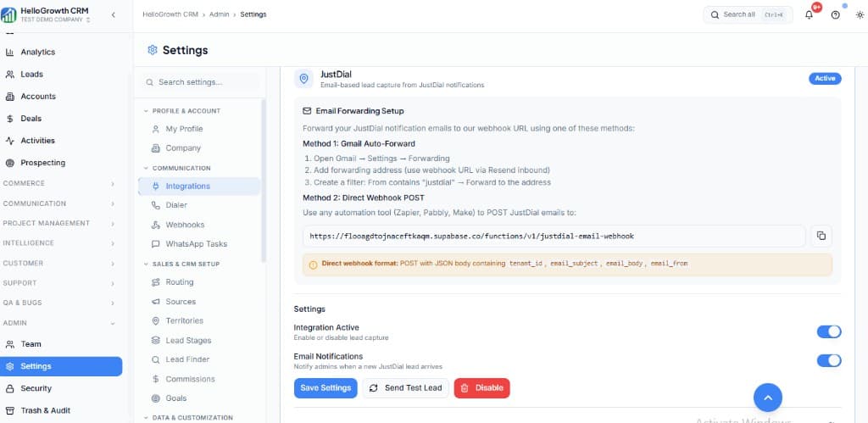Toggle the Email Notifications switch

[829, 360]
